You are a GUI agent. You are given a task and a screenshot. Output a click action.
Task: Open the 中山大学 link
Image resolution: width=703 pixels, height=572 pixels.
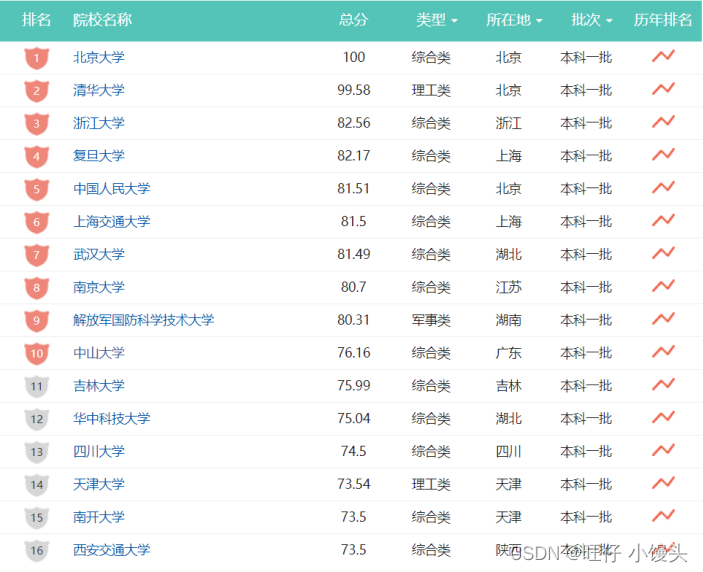tap(99, 353)
